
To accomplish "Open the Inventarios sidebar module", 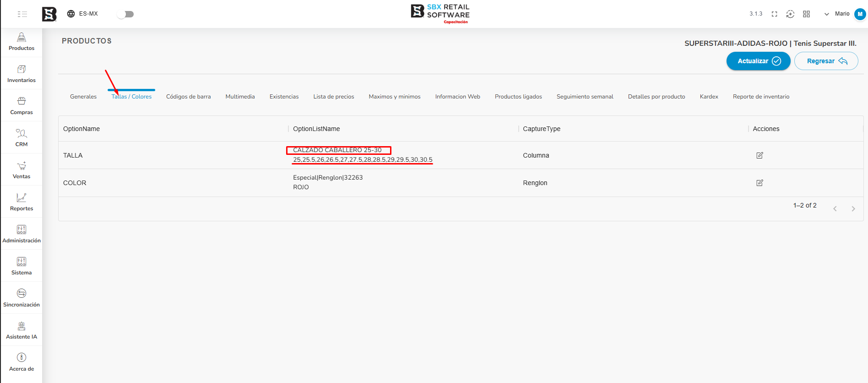I will coord(22,74).
